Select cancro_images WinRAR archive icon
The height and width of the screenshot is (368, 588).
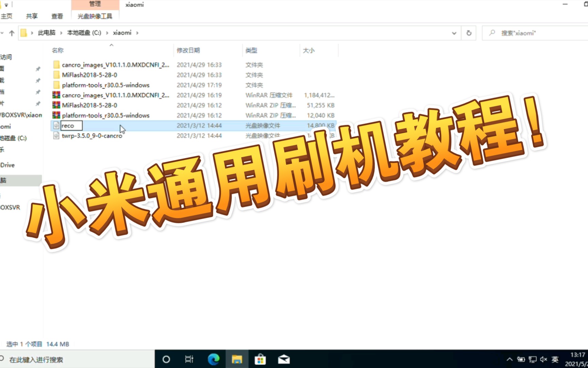[x=56, y=95]
